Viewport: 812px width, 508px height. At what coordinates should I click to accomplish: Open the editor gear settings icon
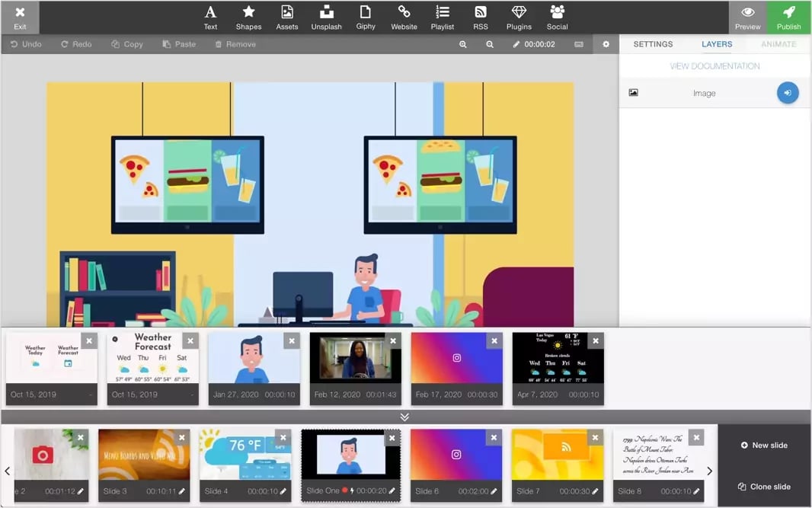(606, 44)
